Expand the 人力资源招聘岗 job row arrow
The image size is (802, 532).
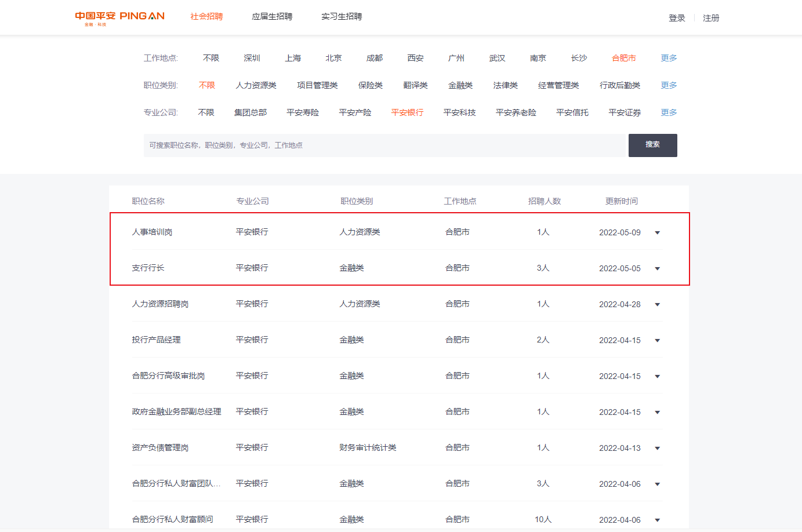click(657, 305)
